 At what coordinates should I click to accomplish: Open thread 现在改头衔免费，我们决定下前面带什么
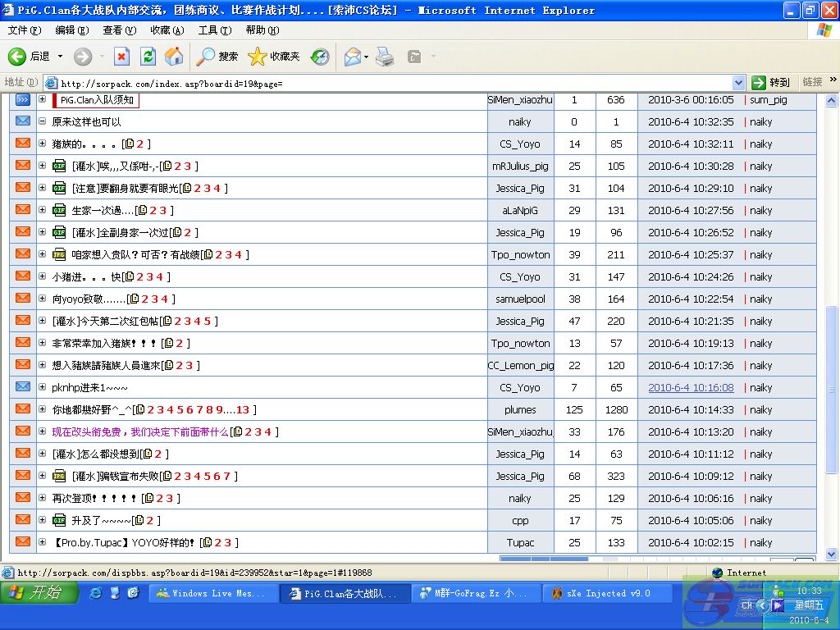139,431
